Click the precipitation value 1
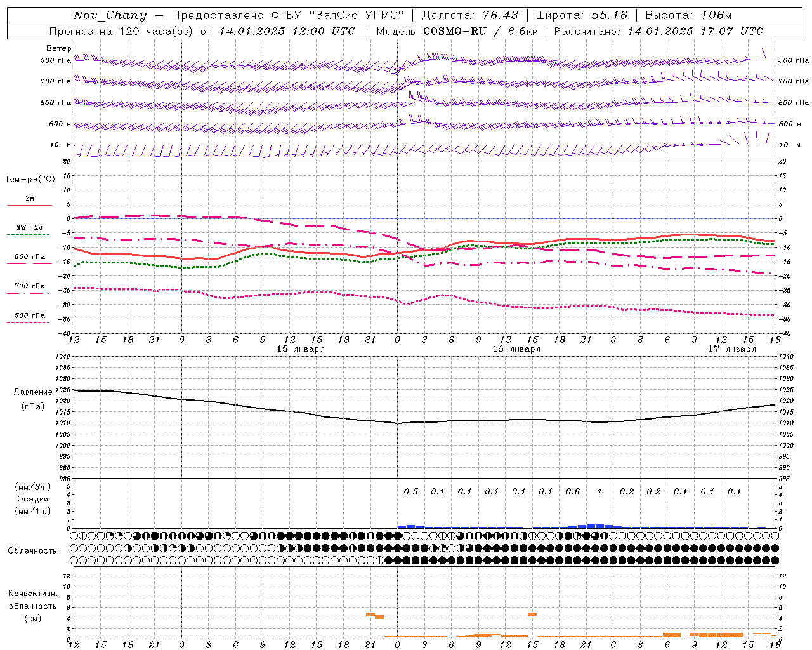The height and width of the screenshot is (650, 812). click(599, 492)
